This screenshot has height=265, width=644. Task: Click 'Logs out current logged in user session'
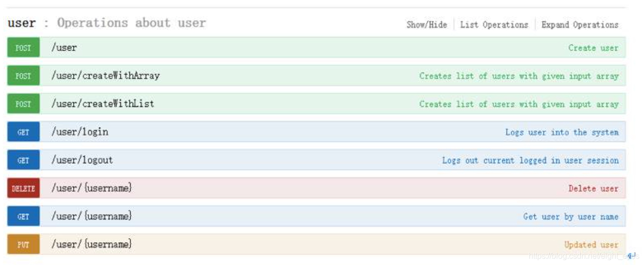pyautogui.click(x=530, y=160)
